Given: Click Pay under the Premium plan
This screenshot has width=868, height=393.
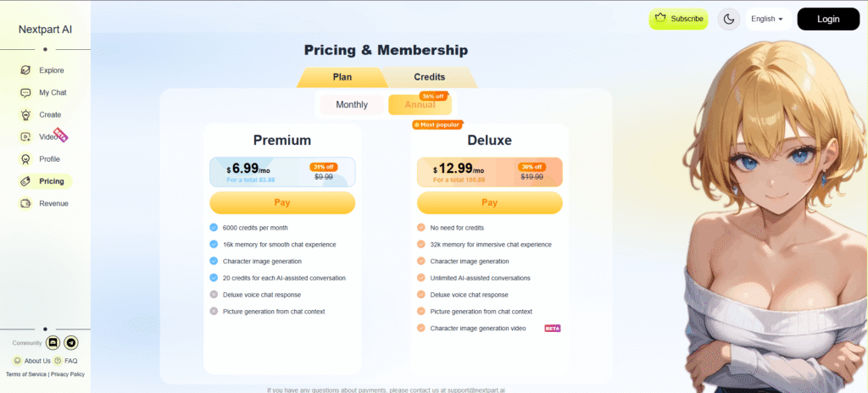Looking at the screenshot, I should (x=282, y=202).
